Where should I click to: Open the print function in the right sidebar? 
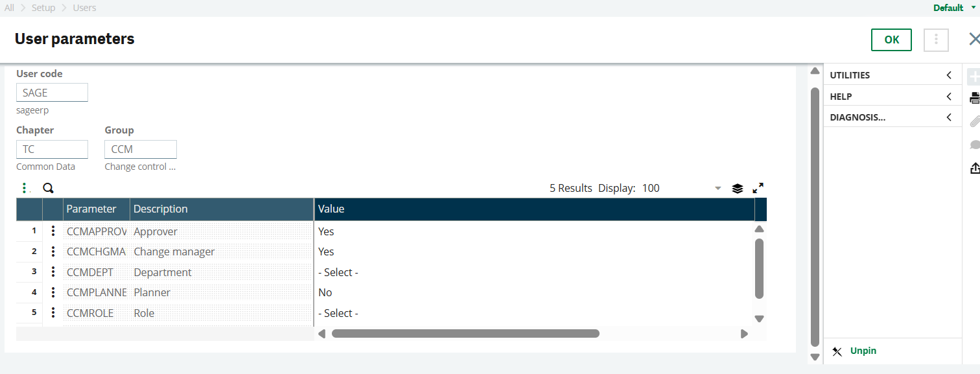pyautogui.click(x=975, y=98)
